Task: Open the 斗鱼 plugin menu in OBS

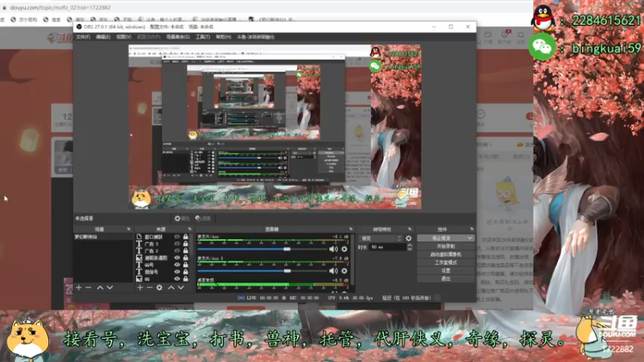Action: [x=256, y=37]
